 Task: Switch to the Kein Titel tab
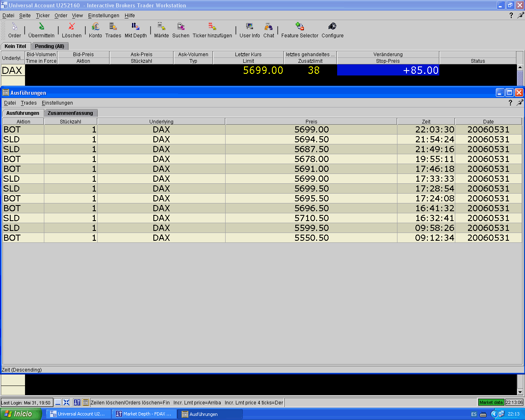pos(16,46)
